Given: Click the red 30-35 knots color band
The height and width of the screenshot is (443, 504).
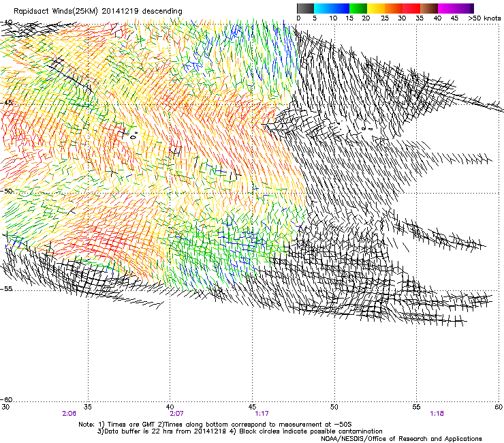Looking at the screenshot, I should click(x=411, y=8).
